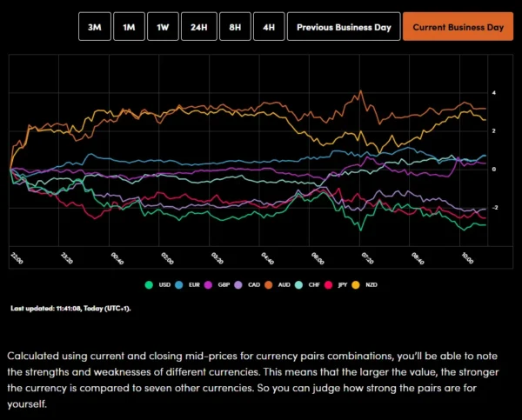Viewport: 522px width, 420px height.
Task: Click the Current Business Day button
Action: 458,27
